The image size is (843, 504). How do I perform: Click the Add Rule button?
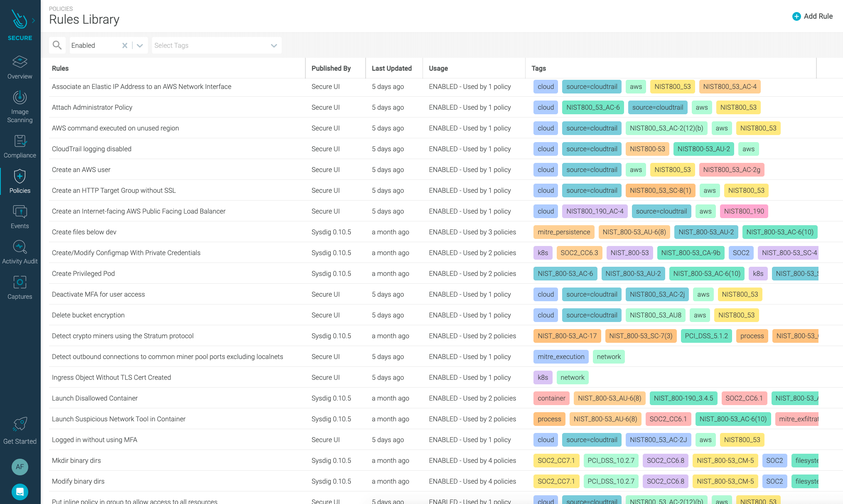[813, 16]
